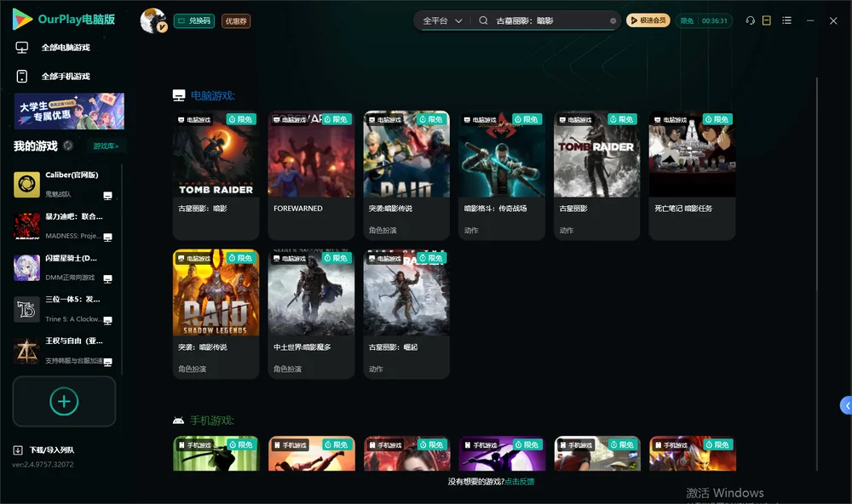Open 古墓丽影：崛起 game card

[406, 314]
